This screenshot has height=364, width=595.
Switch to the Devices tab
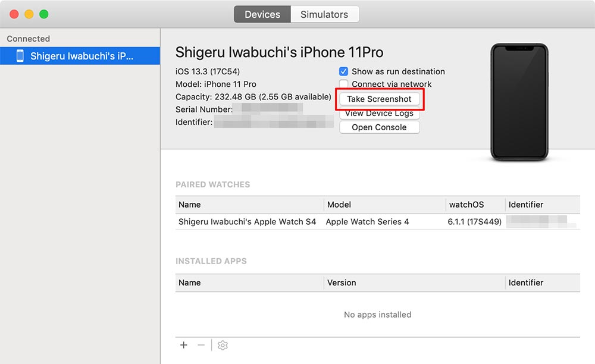point(262,14)
